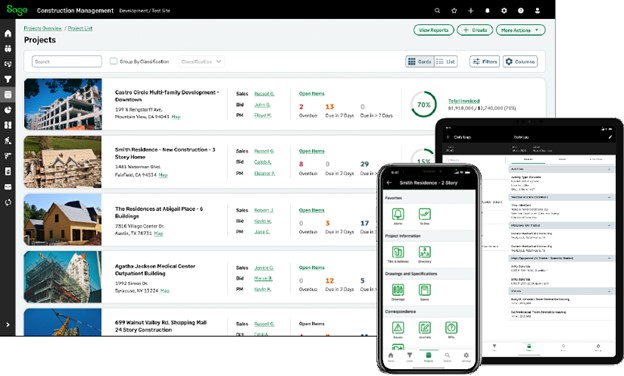Screen dimensions: 624x376
Task: Go to Home via sidebar house icon
Action: (x=8, y=33)
